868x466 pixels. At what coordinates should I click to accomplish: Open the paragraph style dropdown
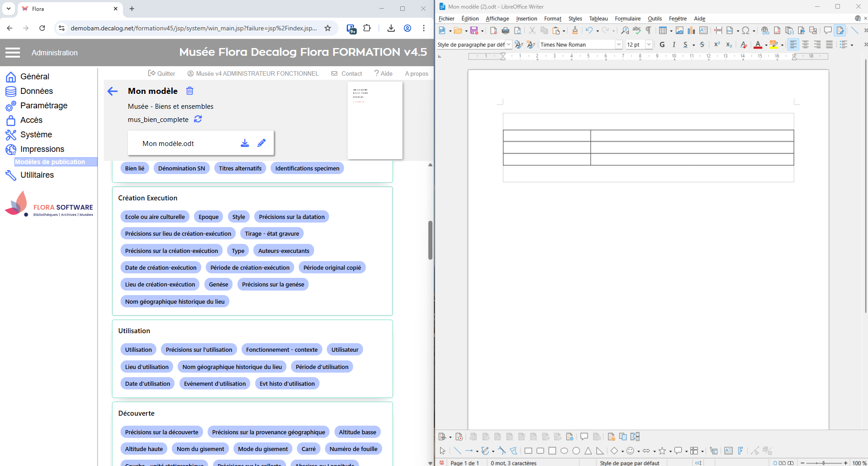tap(509, 44)
